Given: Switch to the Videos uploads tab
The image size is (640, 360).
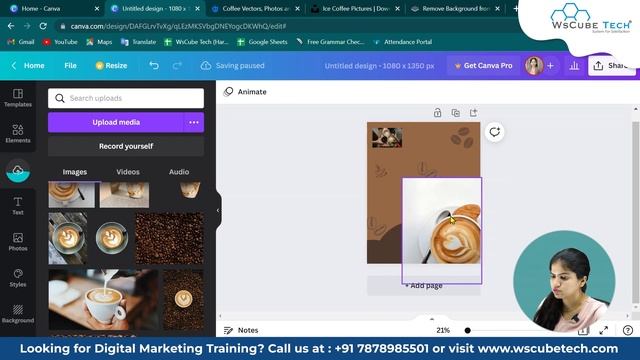Looking at the screenshot, I should point(128,172).
